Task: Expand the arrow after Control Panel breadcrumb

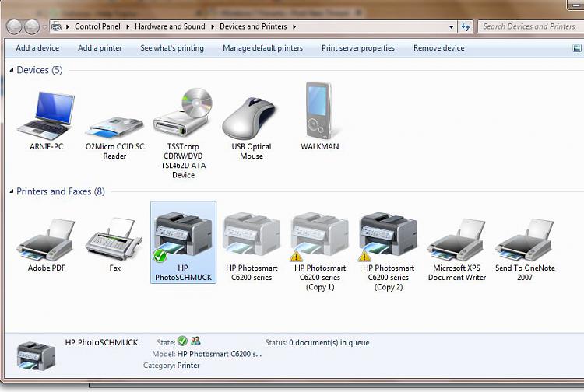Action: tap(128, 26)
